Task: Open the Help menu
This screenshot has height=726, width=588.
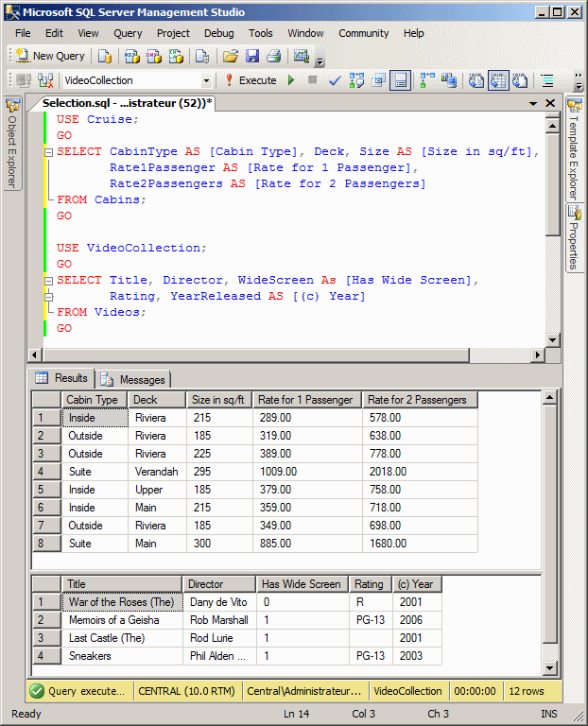Action: (x=413, y=33)
